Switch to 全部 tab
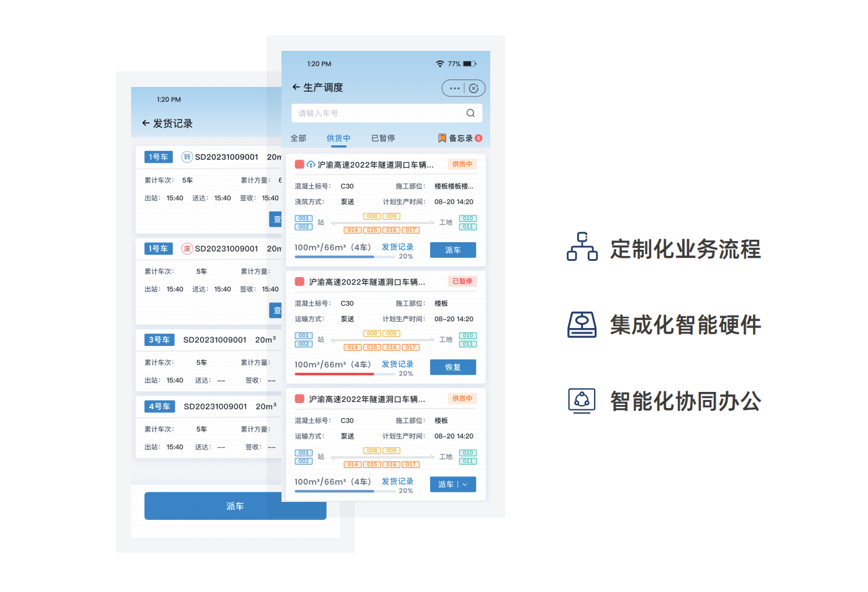This screenshot has height=592, width=868. pos(298,139)
